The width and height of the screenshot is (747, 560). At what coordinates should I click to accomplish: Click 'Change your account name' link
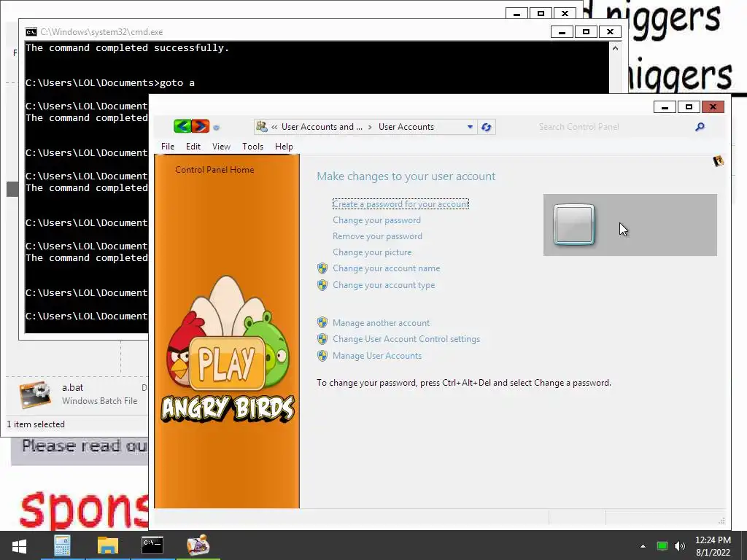click(x=387, y=268)
